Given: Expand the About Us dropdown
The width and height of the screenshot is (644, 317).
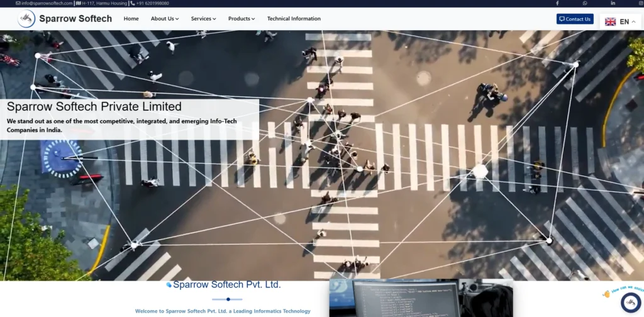Looking at the screenshot, I should point(165,18).
